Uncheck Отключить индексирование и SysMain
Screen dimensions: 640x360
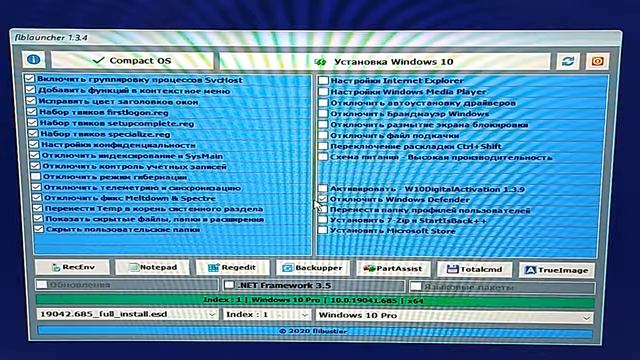[35, 155]
